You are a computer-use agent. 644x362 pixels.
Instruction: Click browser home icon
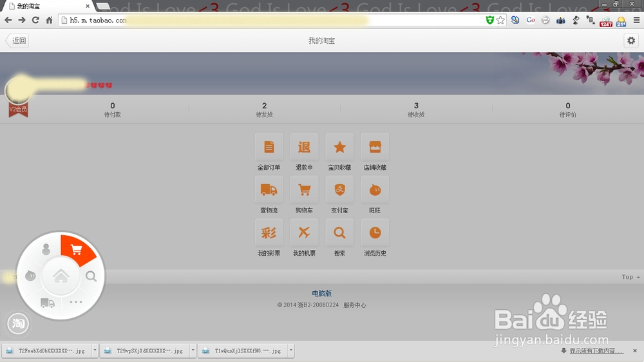50,20
